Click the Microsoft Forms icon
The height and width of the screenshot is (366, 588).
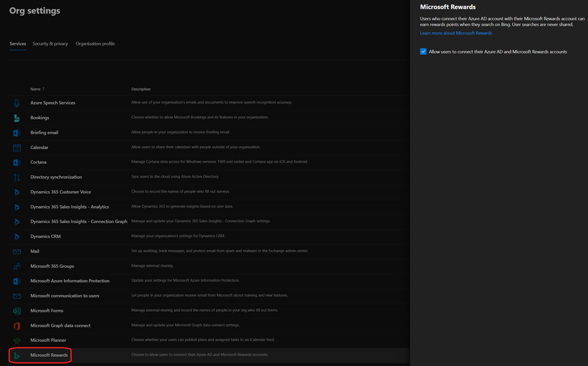(x=17, y=311)
